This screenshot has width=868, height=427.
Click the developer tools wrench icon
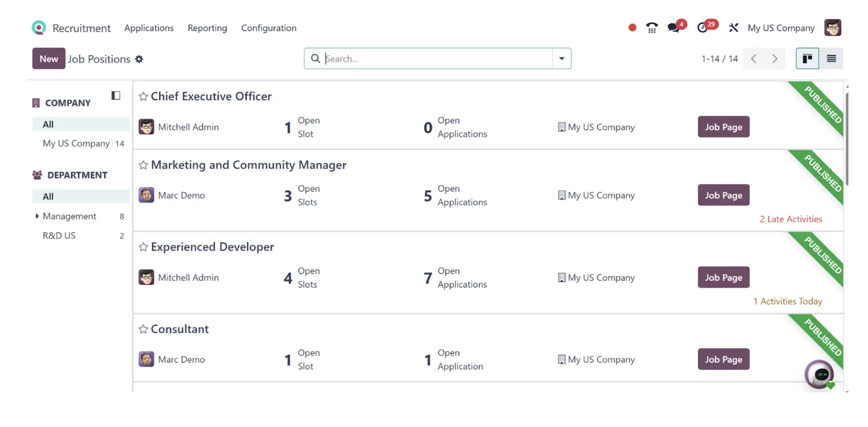(x=733, y=28)
